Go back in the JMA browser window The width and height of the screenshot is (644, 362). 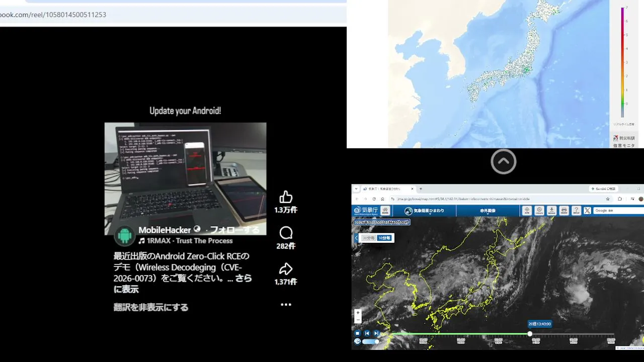357,199
